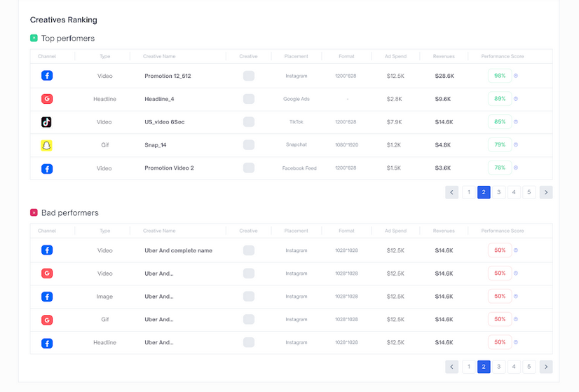Open page 3 of Top performers list

(499, 192)
